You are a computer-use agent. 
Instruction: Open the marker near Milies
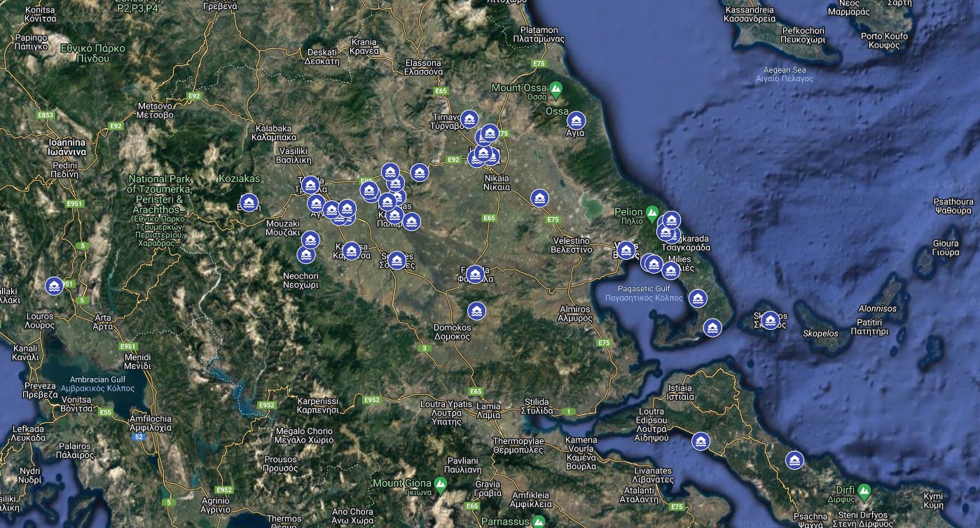click(670, 271)
